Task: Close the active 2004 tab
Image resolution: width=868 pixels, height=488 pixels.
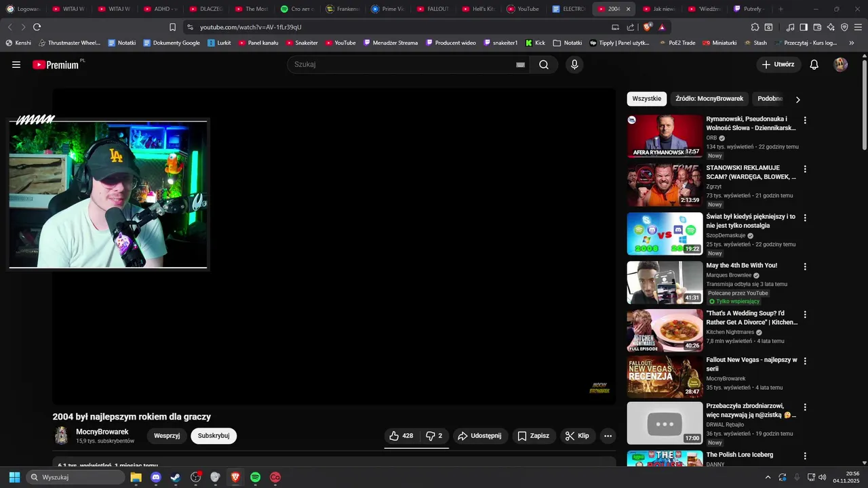Action: click(628, 9)
